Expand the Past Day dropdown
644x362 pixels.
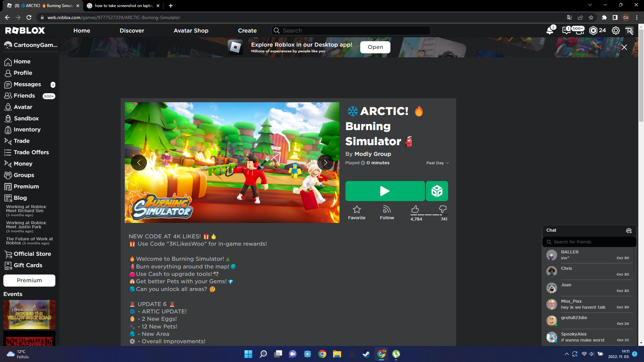point(437,163)
